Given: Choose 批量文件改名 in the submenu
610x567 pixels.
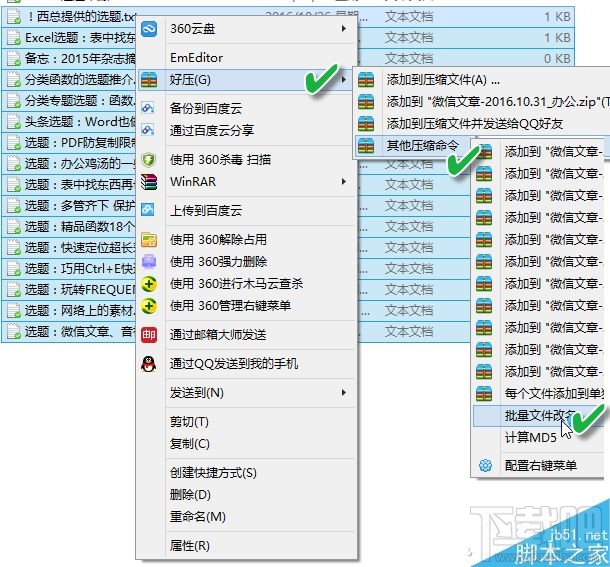Looking at the screenshot, I should [x=540, y=416].
